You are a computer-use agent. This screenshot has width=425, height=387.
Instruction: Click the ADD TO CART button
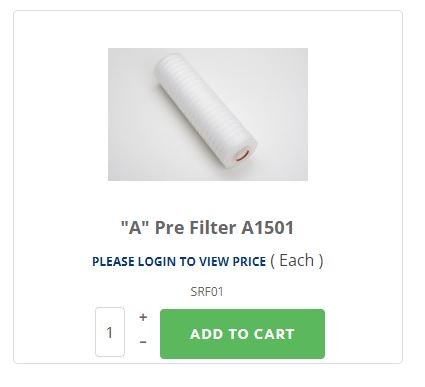click(242, 334)
